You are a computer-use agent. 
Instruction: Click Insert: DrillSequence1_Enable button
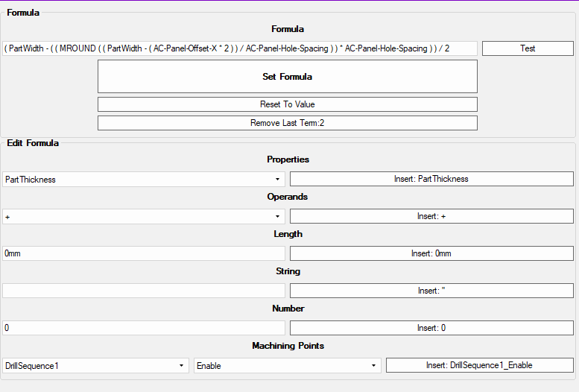[479, 365]
